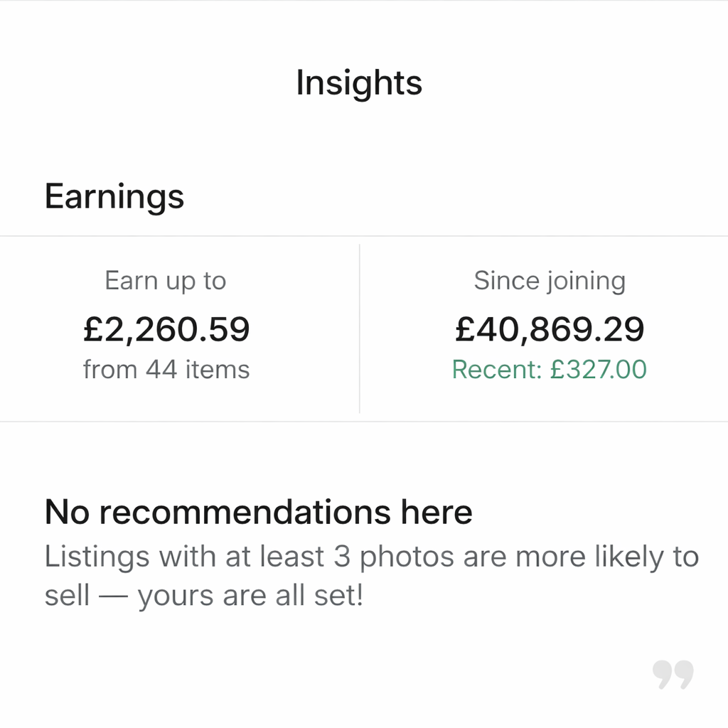Image resolution: width=728 pixels, height=728 pixels.
Task: Tap the 'yours are all set!' text
Action: [250, 596]
